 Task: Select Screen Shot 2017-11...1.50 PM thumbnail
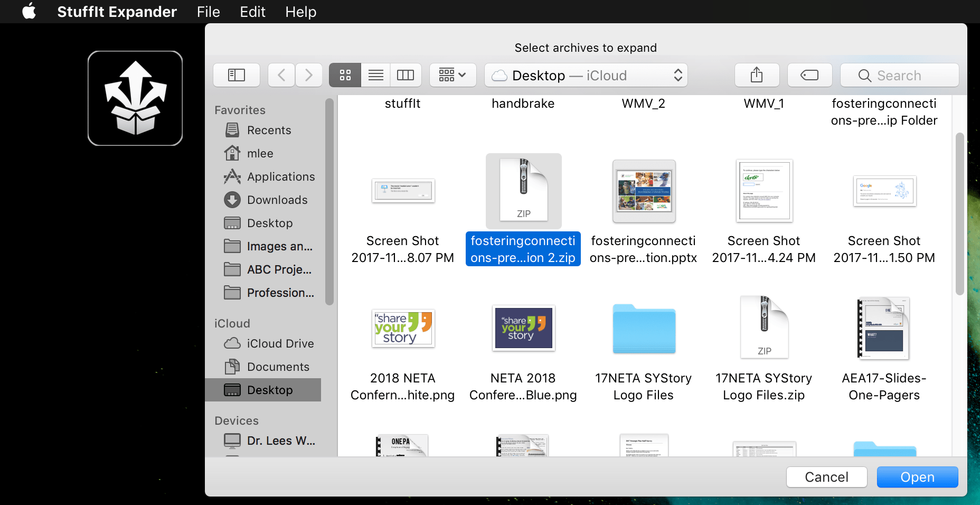pos(884,191)
